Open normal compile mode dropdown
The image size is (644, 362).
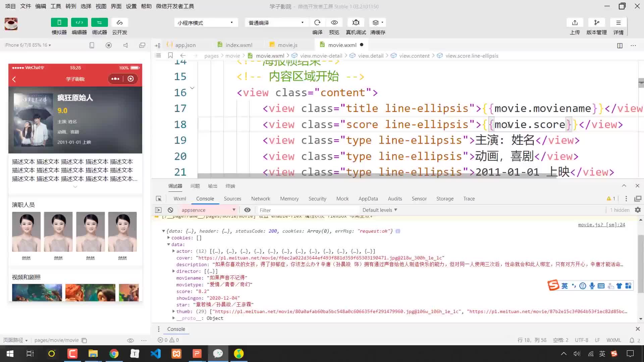tap(276, 22)
